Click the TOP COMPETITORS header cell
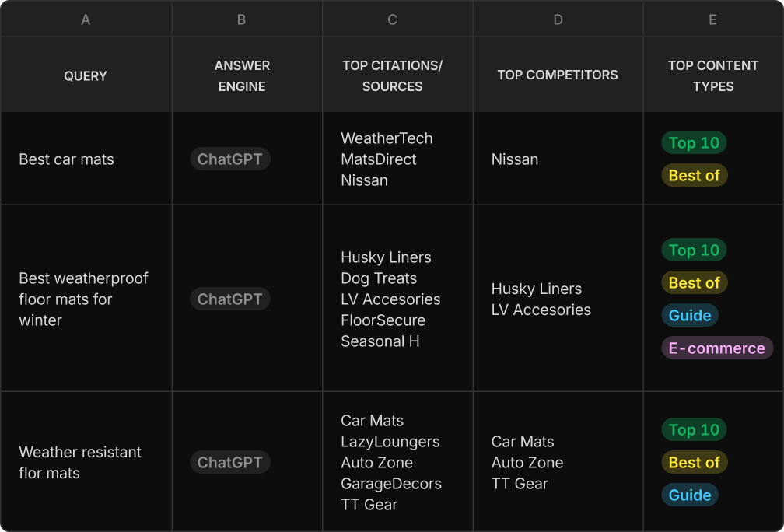Screen dimensions: 784x532 click(x=558, y=75)
